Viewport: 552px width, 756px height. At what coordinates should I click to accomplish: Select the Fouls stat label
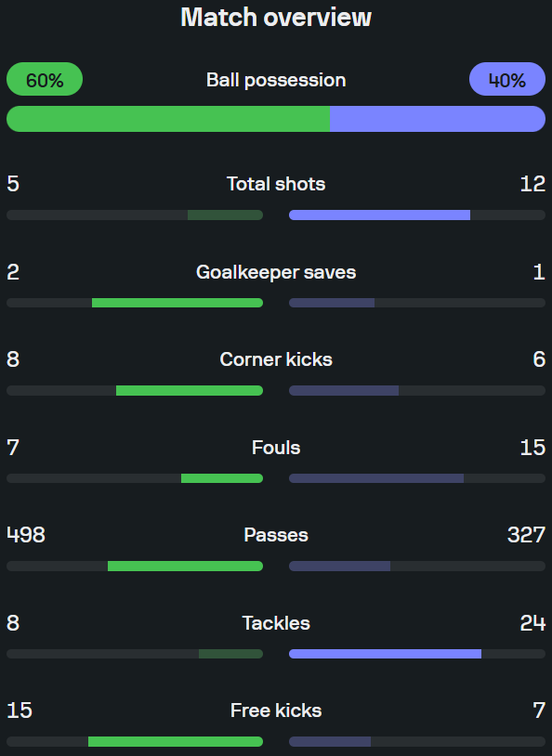point(276,448)
